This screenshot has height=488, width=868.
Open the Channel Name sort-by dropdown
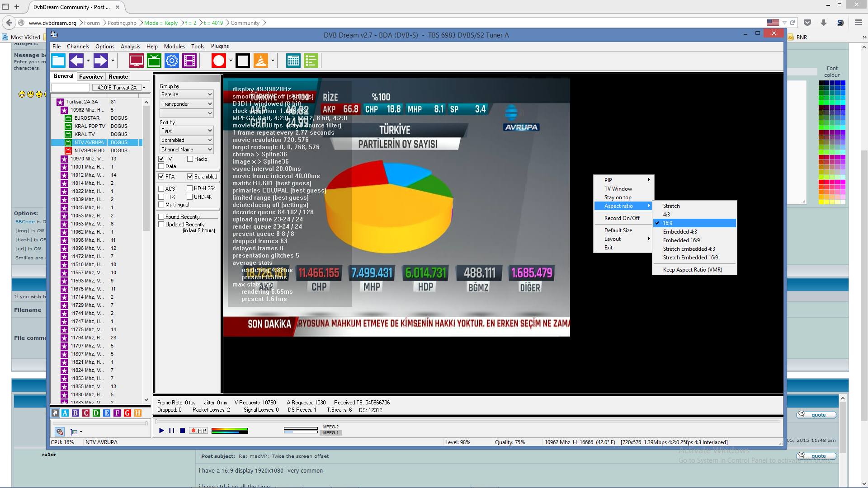[187, 150]
